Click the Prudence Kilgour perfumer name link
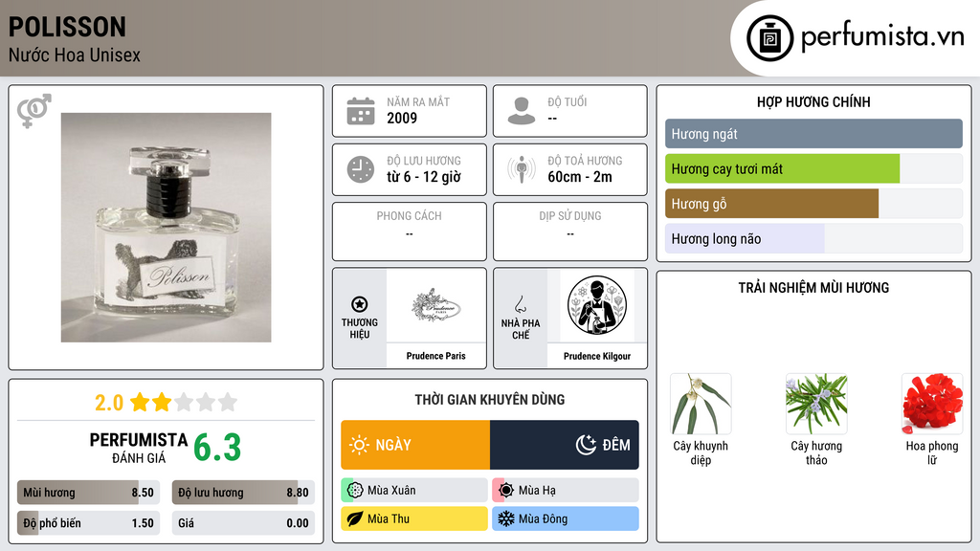 (597, 356)
